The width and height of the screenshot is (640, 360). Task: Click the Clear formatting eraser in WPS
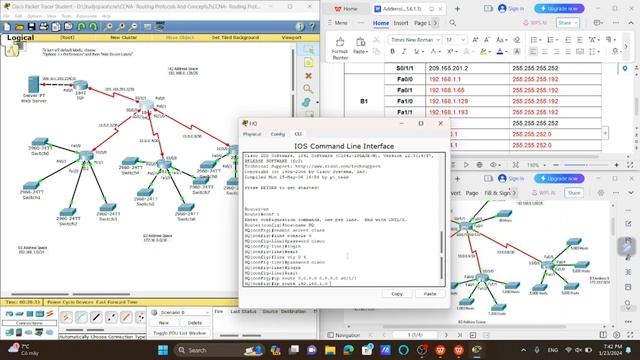pos(517,40)
